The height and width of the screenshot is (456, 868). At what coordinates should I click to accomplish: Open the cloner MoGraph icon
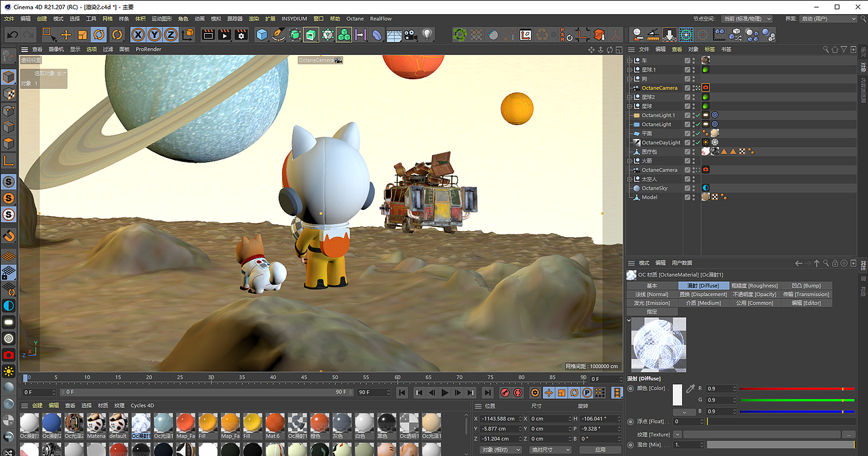click(x=344, y=35)
